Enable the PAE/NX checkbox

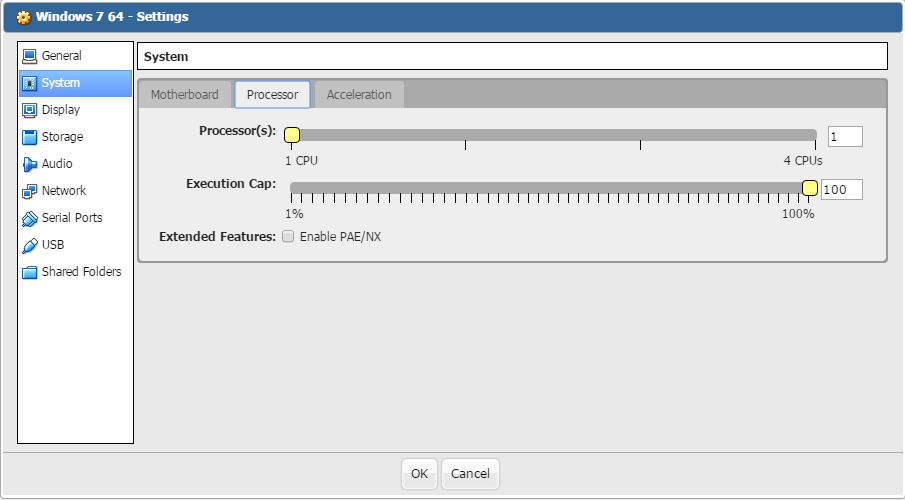(x=288, y=237)
